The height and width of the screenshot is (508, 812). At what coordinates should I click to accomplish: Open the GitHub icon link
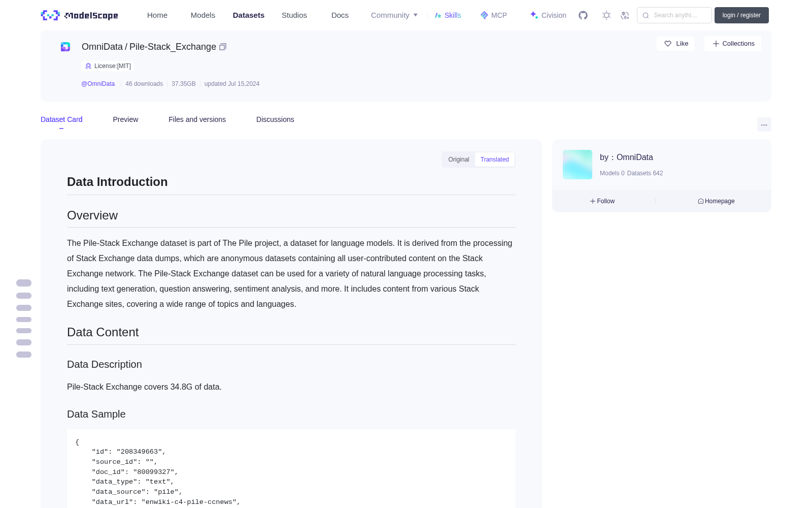583,15
